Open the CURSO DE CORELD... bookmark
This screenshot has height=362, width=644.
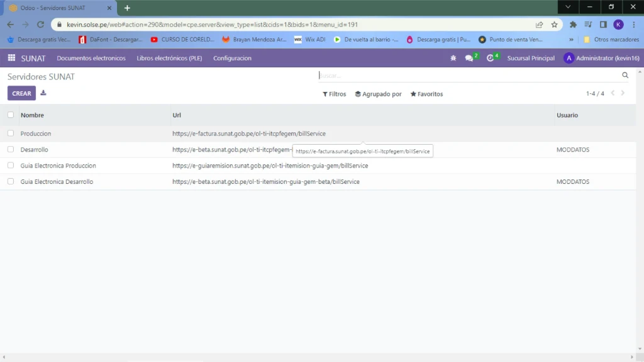coord(183,40)
